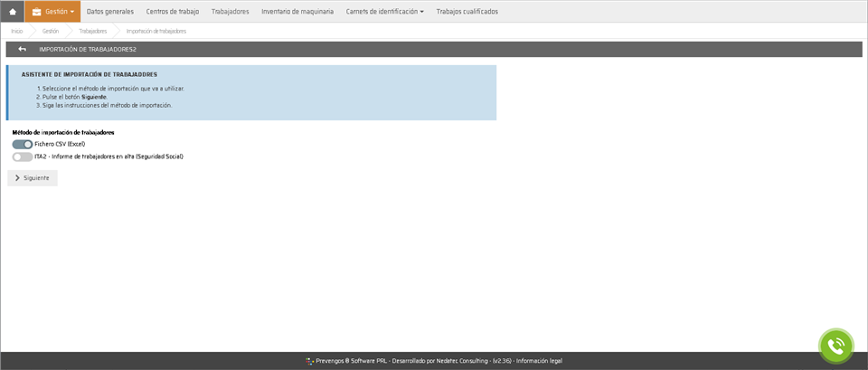
Task: Click Inicio breadcrumb link
Action: (x=17, y=31)
